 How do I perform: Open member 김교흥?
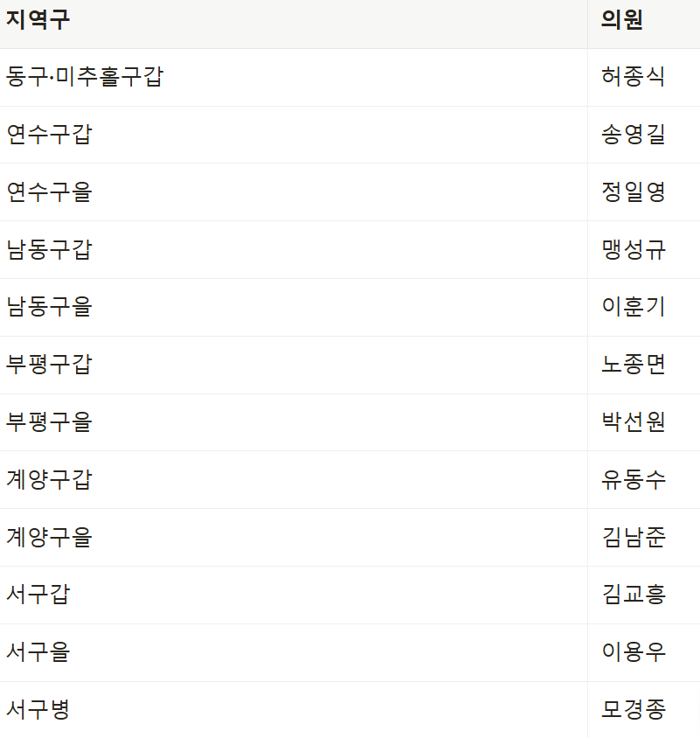click(x=634, y=595)
